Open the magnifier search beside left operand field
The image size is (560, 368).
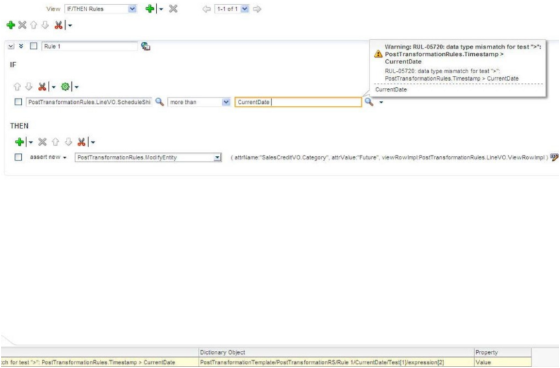pyautogui.click(x=160, y=102)
